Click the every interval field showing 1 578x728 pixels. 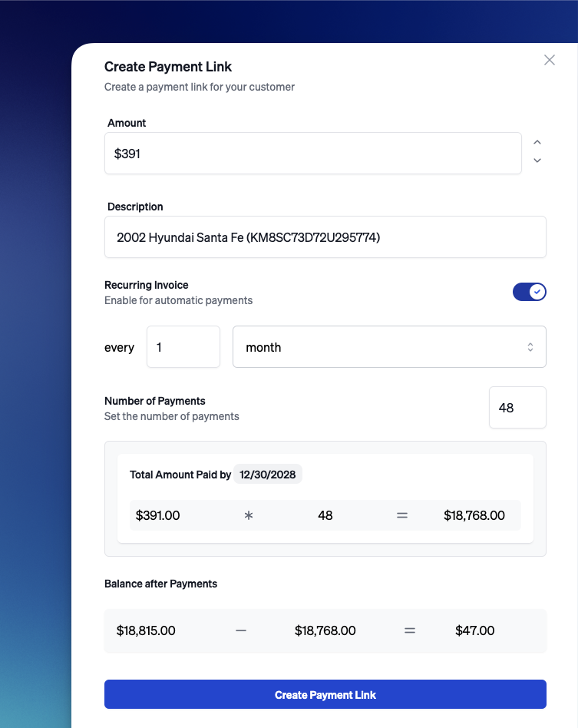pos(183,347)
